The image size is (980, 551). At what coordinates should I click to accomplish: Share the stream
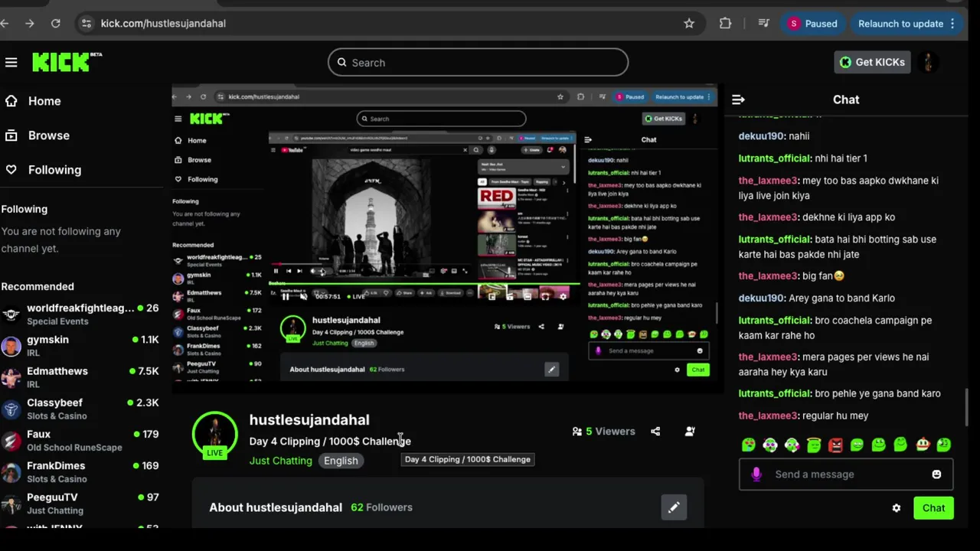655,432
